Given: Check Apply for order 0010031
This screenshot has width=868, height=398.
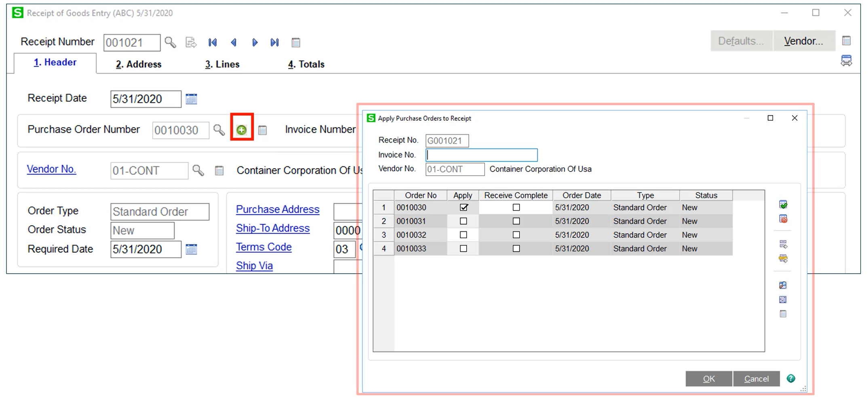Looking at the screenshot, I should pos(463,221).
